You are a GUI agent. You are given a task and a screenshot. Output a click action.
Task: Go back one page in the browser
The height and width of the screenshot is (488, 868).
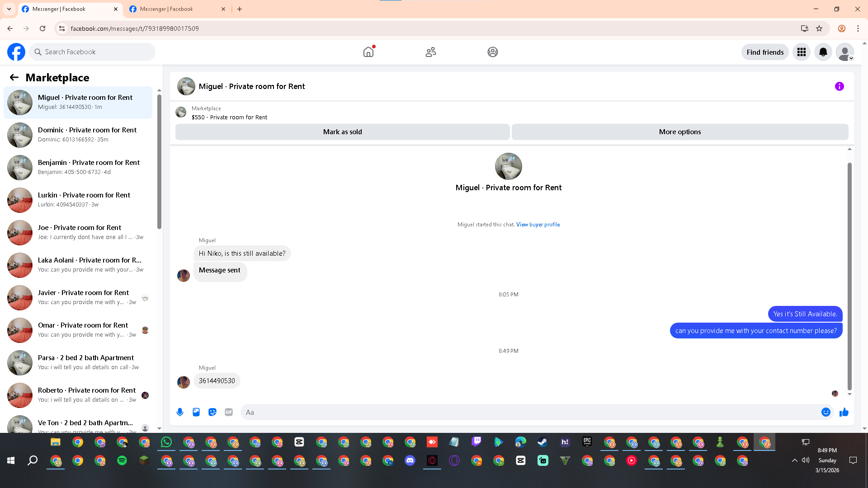pos(10,28)
